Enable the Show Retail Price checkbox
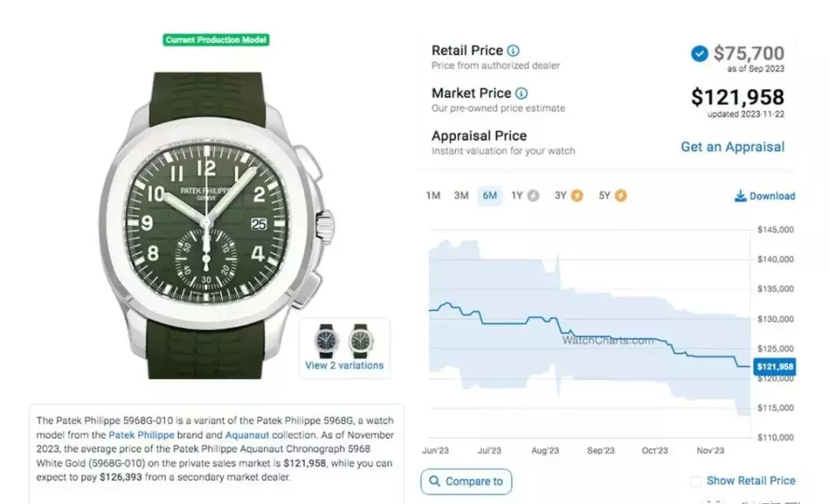This screenshot has width=829, height=504. tap(695, 481)
